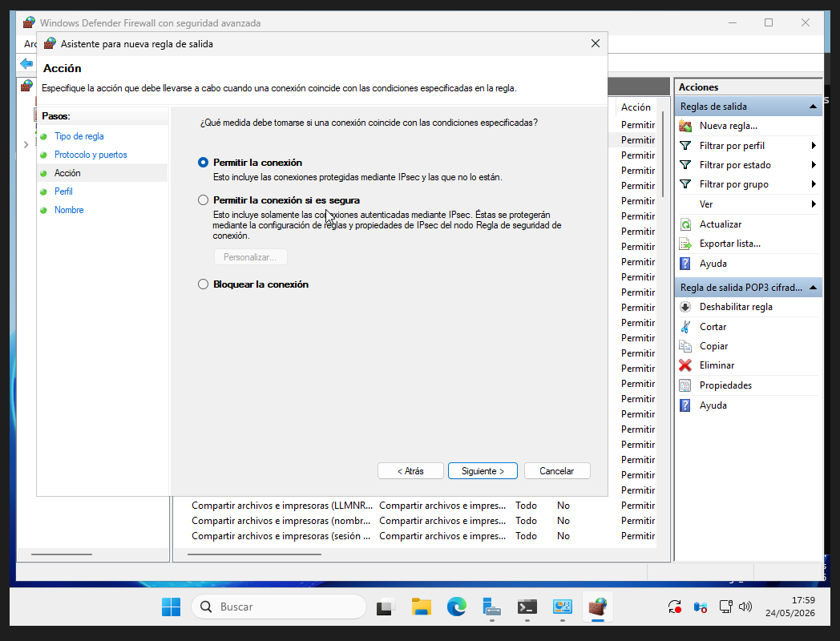Jump to 'Perfil' step
The width and height of the screenshot is (840, 641).
point(63,191)
